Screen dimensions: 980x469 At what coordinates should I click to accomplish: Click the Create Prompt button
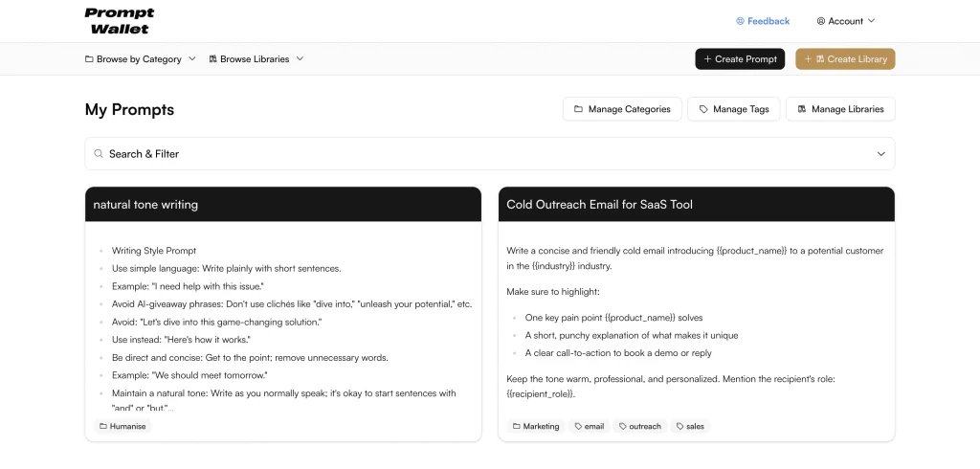coord(740,59)
